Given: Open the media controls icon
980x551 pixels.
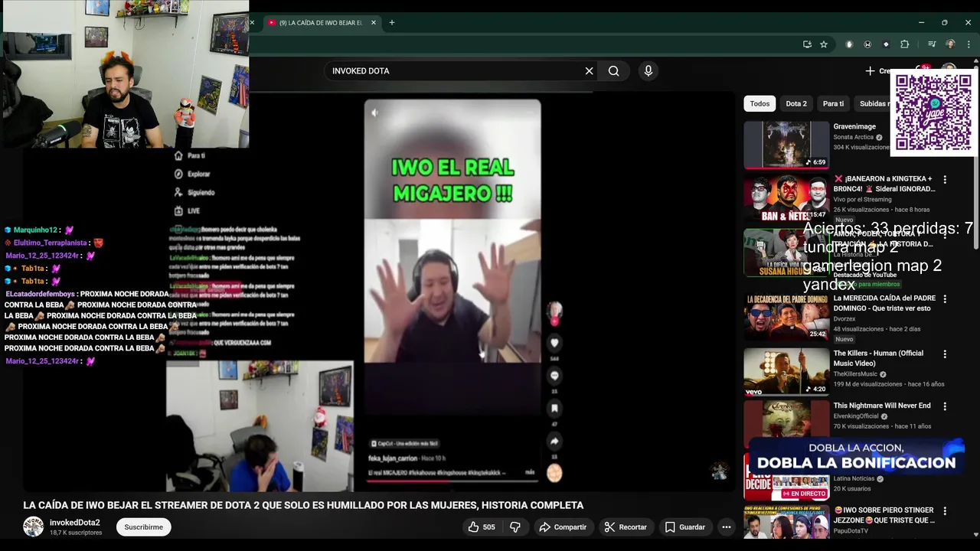Looking at the screenshot, I should [x=932, y=44].
